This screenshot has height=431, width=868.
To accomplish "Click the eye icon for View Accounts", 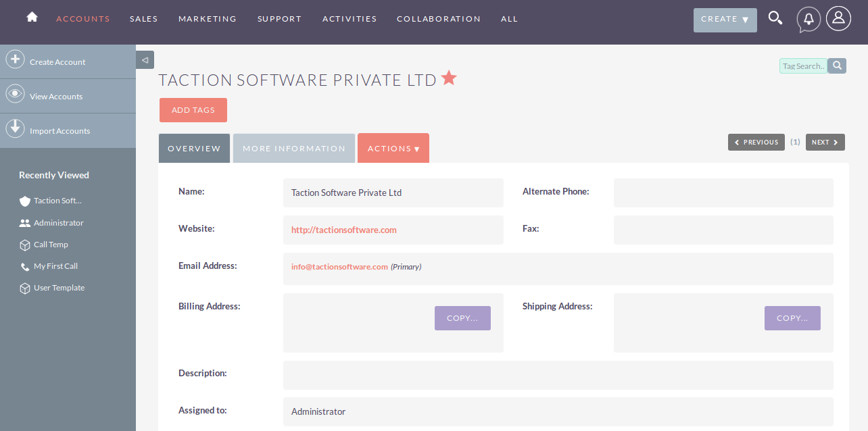I will [15, 94].
